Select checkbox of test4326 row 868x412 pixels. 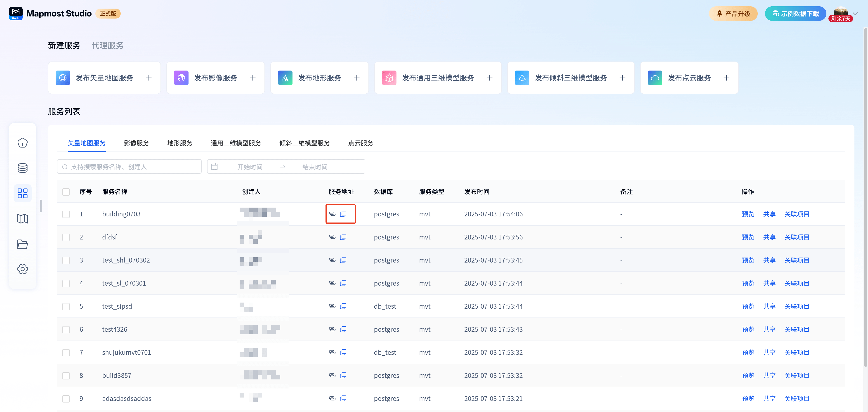66,329
